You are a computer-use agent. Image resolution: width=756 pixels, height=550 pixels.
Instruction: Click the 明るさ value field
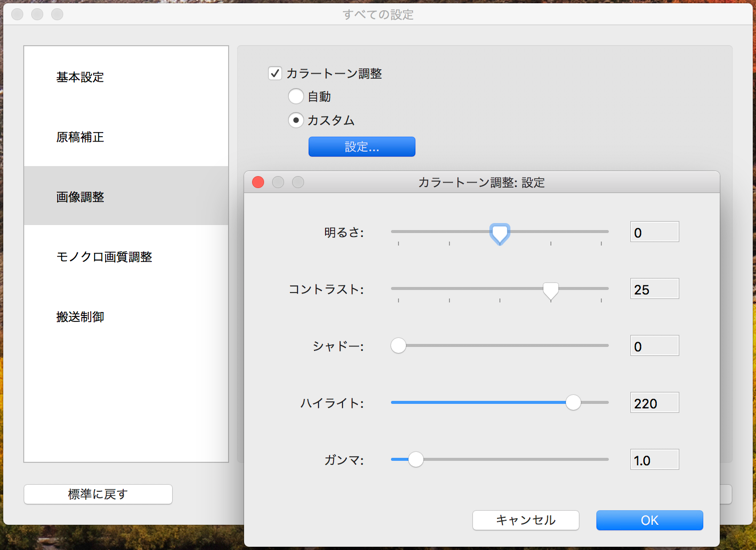[654, 232]
